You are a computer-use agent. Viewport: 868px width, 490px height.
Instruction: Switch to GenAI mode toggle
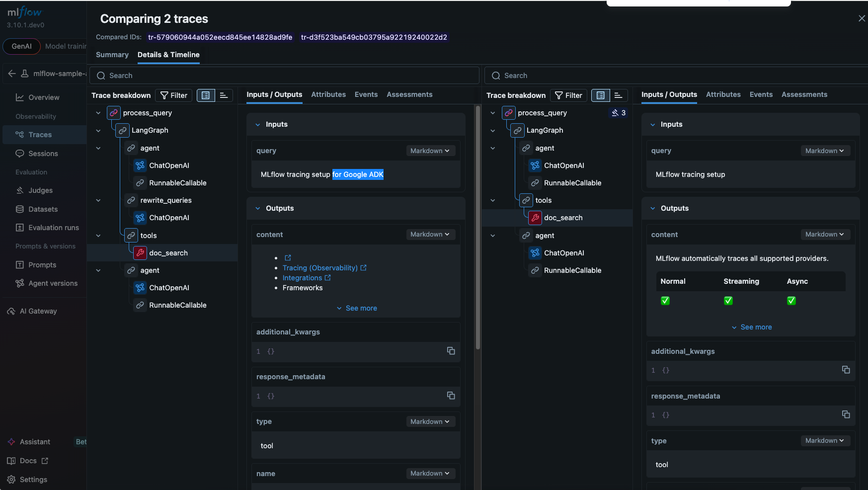[x=22, y=46]
